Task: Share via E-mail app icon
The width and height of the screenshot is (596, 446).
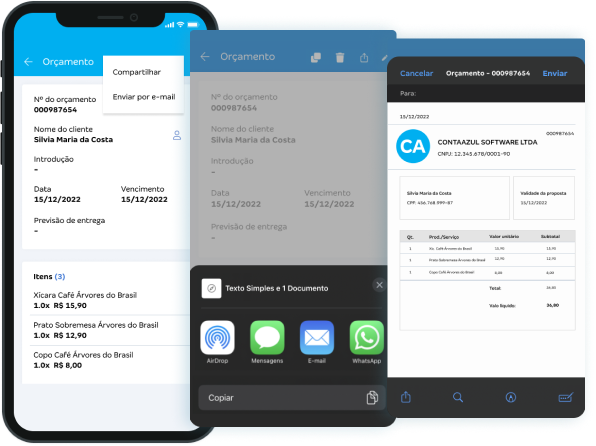Action: click(317, 337)
